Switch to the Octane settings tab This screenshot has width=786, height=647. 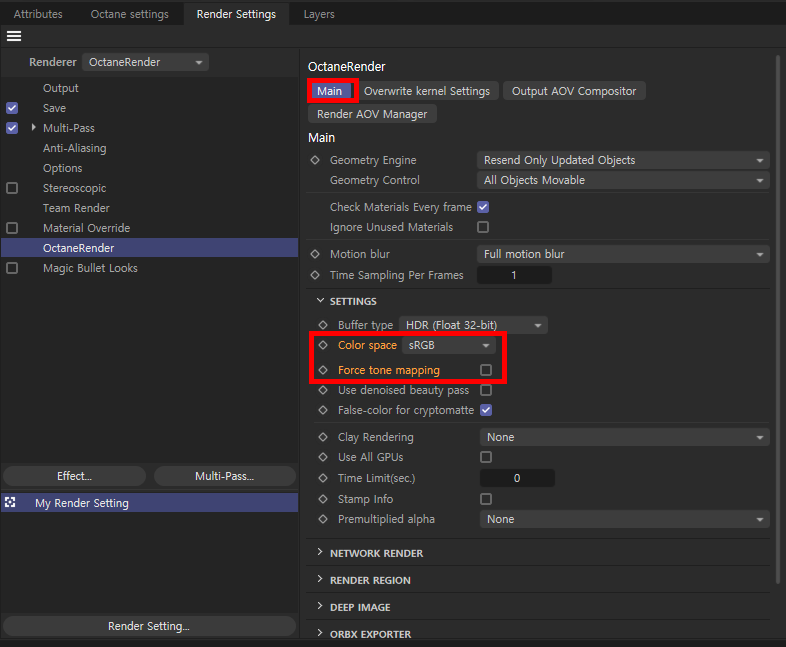130,14
